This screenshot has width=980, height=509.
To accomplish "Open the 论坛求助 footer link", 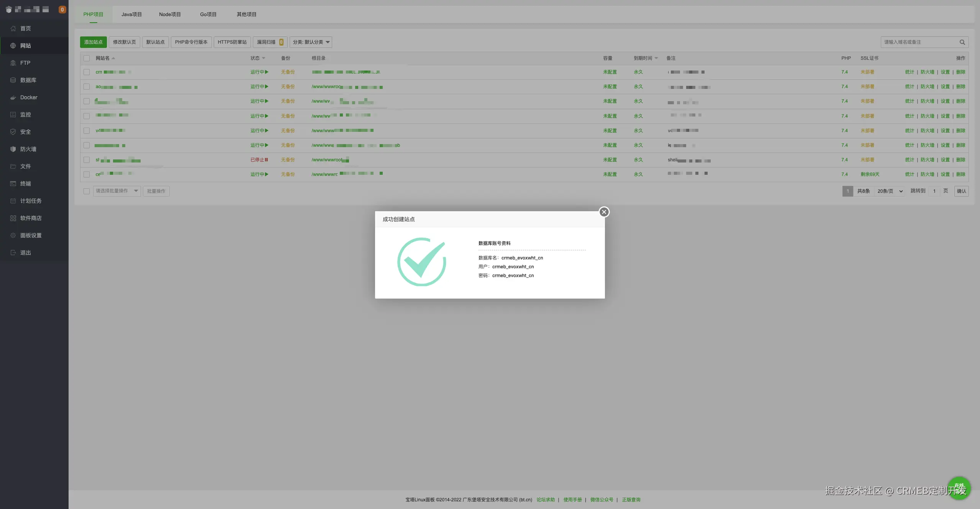I will point(545,499).
